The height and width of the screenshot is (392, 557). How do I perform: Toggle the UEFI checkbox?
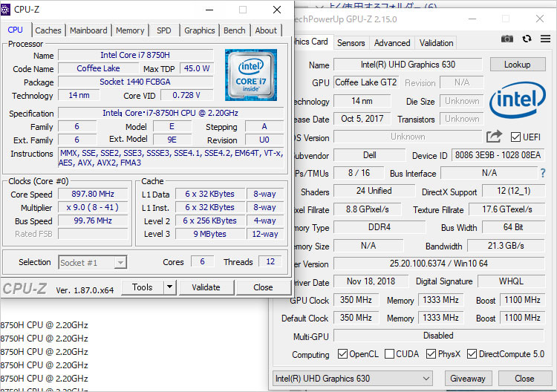pos(515,137)
